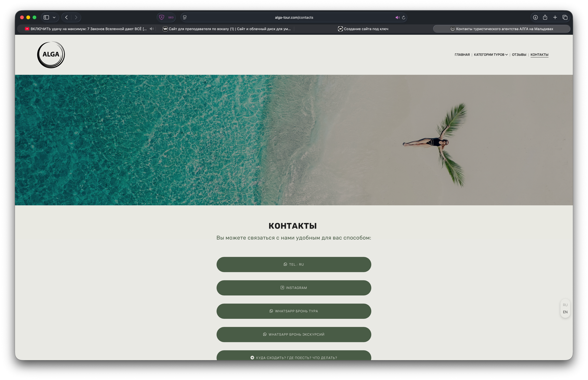
Task: Click the WHATSAPP БРОНЬ ТУРА button
Action: click(x=294, y=311)
